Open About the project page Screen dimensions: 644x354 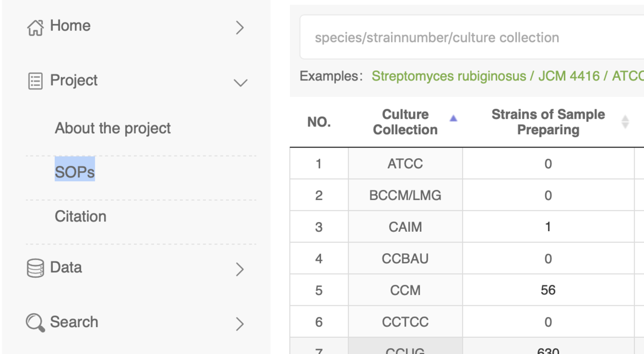[113, 128]
